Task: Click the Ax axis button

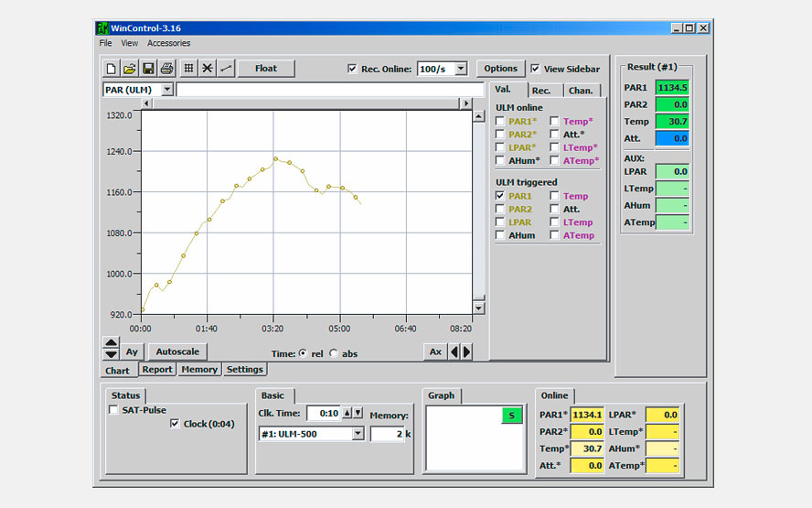Action: (435, 352)
